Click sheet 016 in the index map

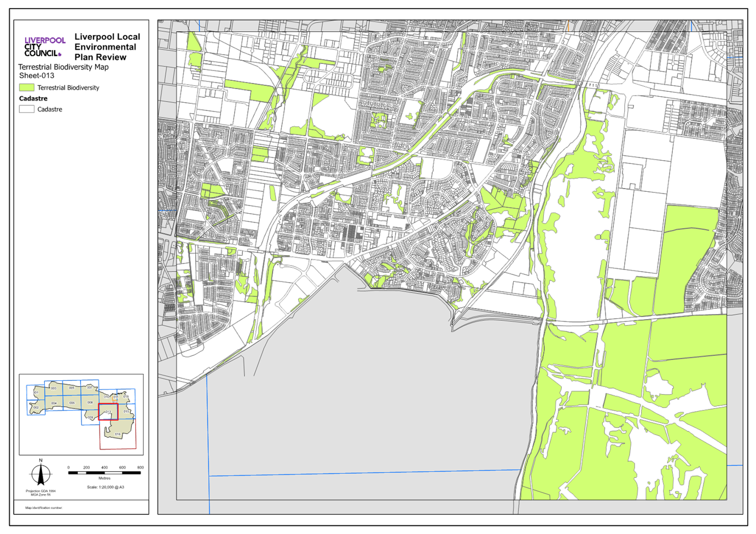(x=118, y=434)
